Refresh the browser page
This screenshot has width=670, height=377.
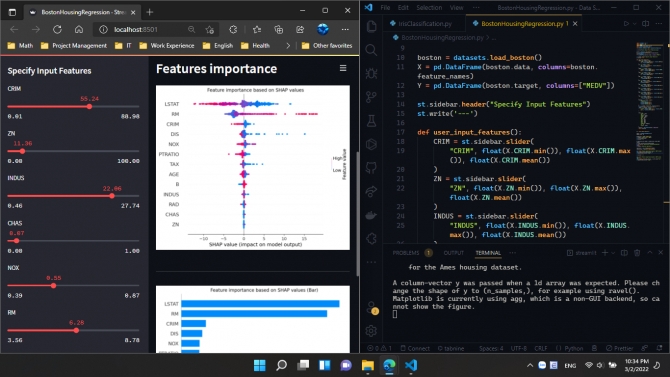coord(57,29)
